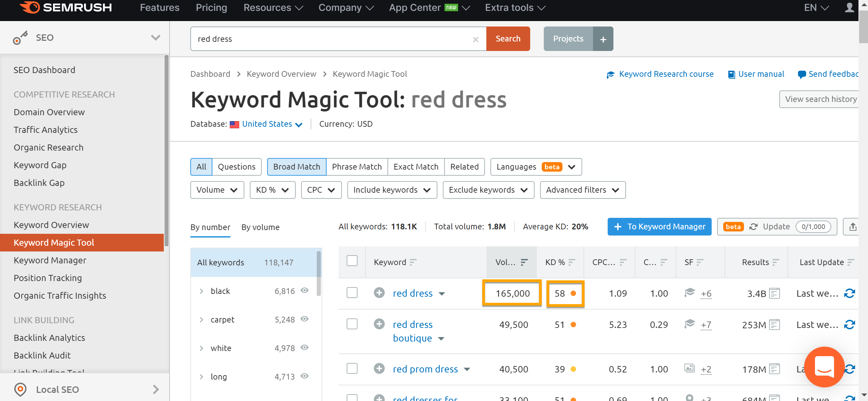
Task: Check the red dress row checkbox
Action: (x=351, y=293)
